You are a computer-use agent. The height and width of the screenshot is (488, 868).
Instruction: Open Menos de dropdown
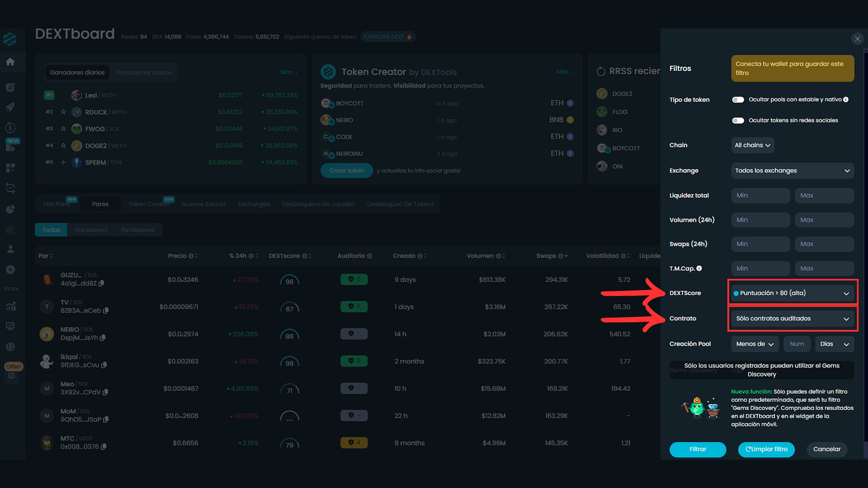pos(755,344)
